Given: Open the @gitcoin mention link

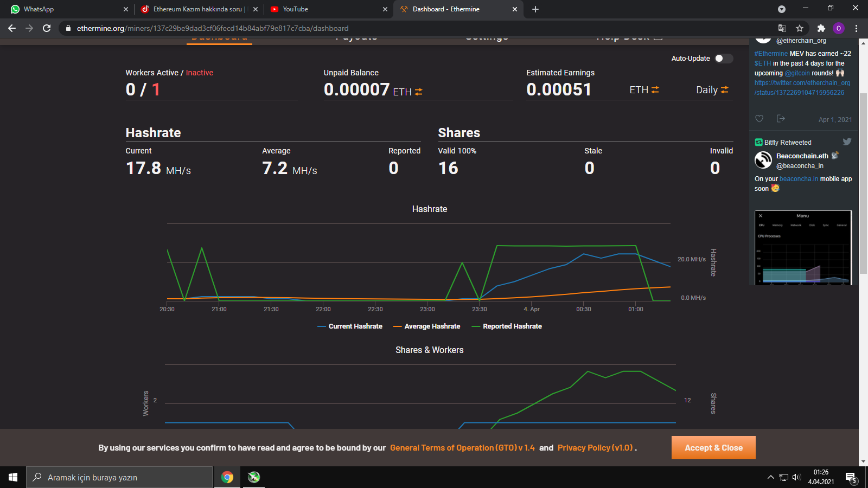Looking at the screenshot, I should 797,73.
